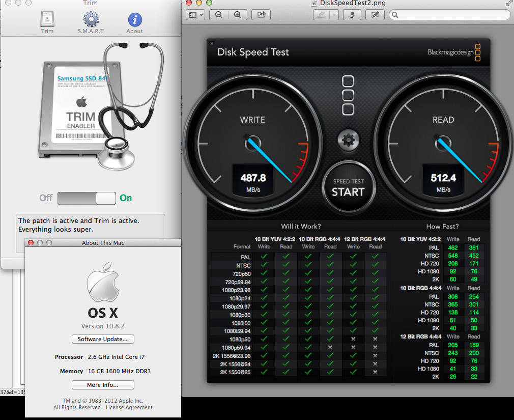Select the 1080p59.94 format row label

pos(236,348)
